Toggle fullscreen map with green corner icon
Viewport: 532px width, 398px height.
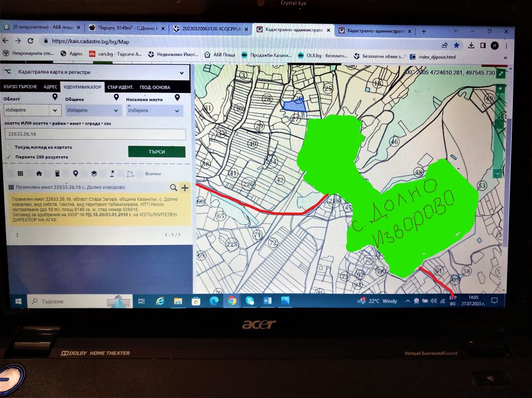500,74
